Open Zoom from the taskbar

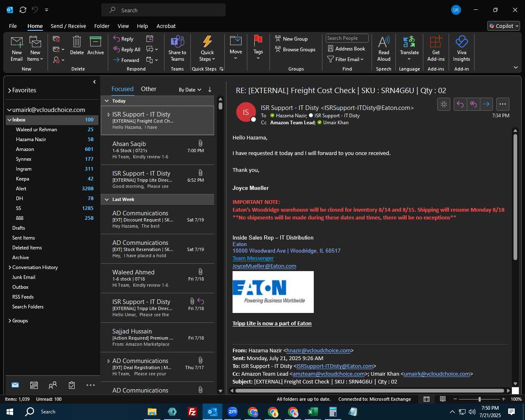click(x=233, y=412)
